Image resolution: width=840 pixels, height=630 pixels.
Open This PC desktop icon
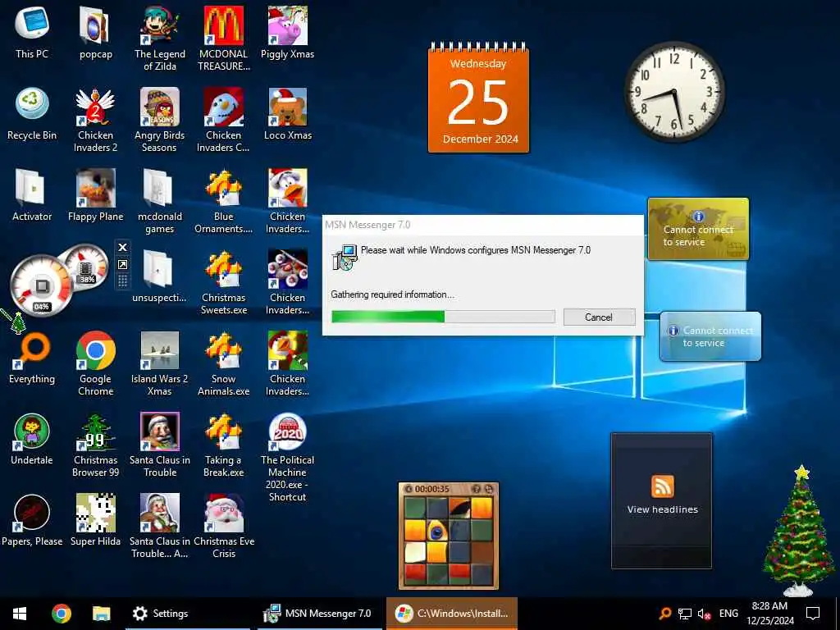[32, 32]
